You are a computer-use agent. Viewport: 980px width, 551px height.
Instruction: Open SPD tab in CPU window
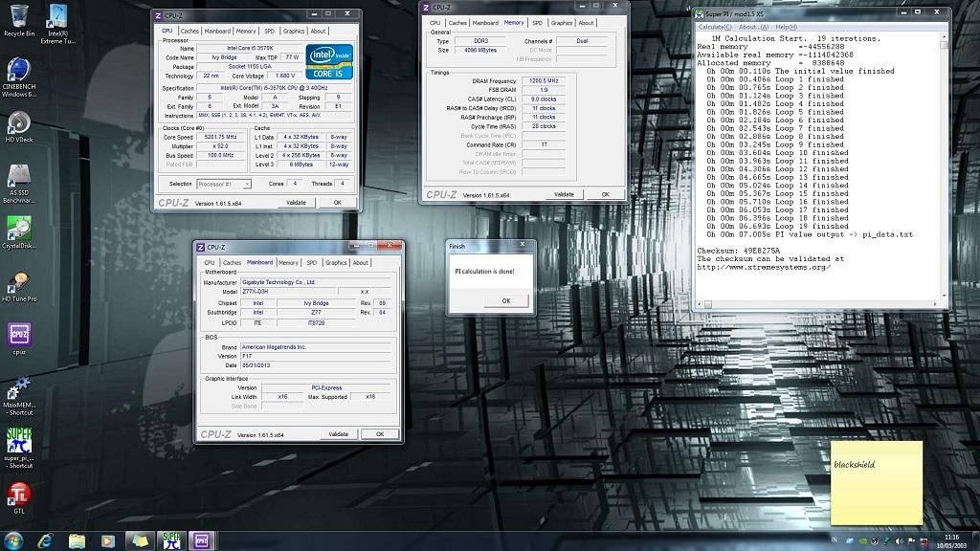[269, 31]
